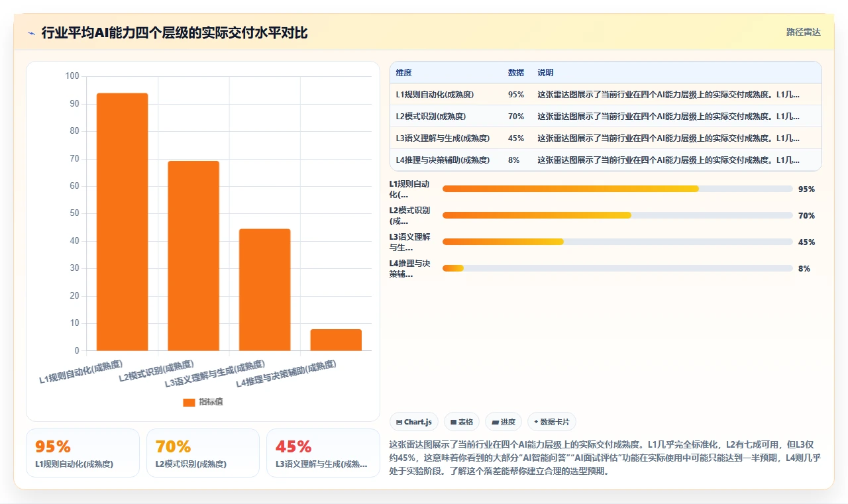Screen dimensions: 848x504
Task: Click the 70% value in the table
Action: point(516,116)
